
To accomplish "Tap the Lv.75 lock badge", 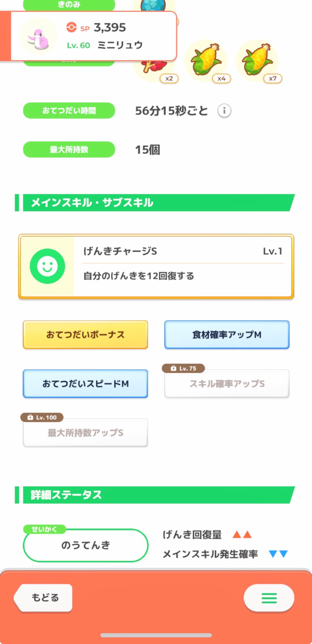I will click(184, 368).
